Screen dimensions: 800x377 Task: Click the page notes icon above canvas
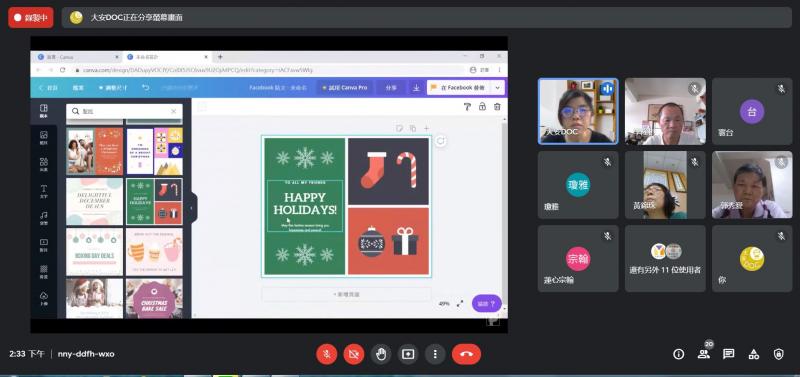pos(399,128)
